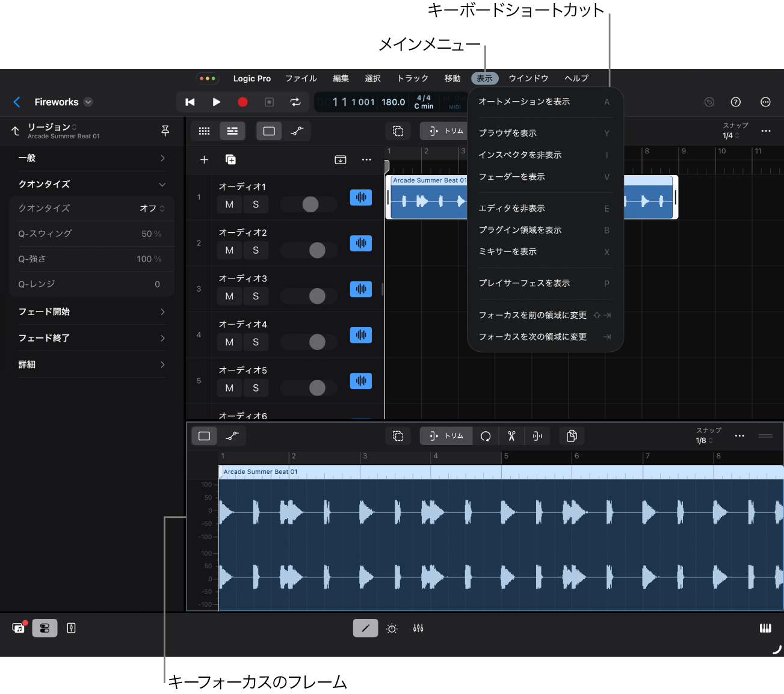Image resolution: width=784 pixels, height=694 pixels.
Task: Click the Duplicate Track icon
Action: click(x=230, y=159)
